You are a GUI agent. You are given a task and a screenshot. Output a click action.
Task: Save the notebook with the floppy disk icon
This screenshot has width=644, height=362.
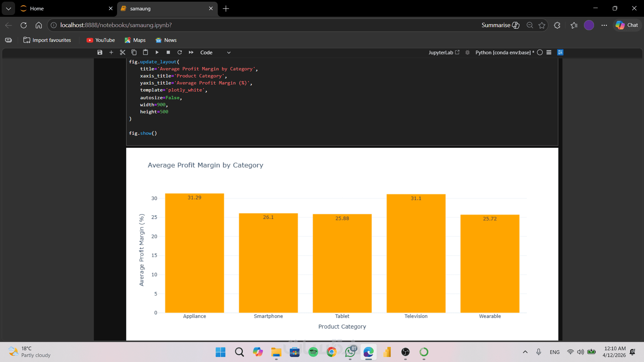(100, 52)
